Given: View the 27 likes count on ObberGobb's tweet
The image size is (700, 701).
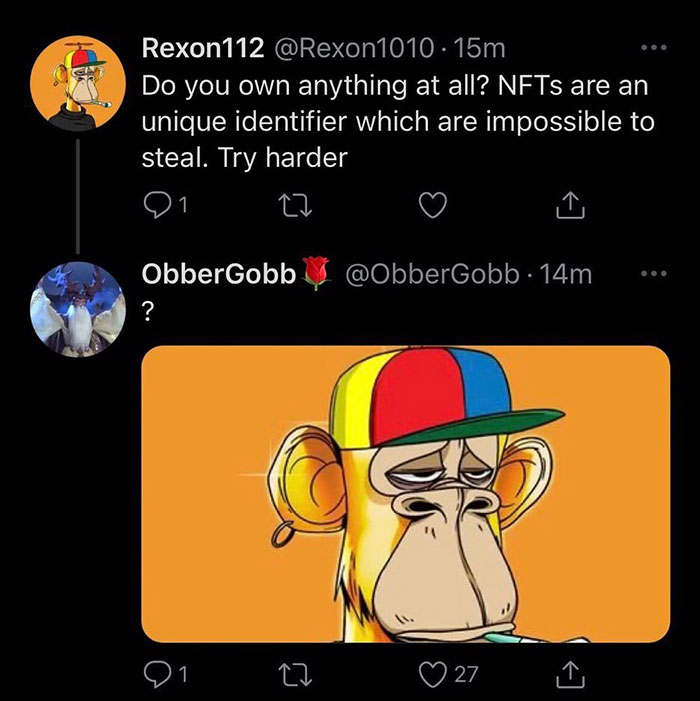Looking at the screenshot, I should [466, 675].
